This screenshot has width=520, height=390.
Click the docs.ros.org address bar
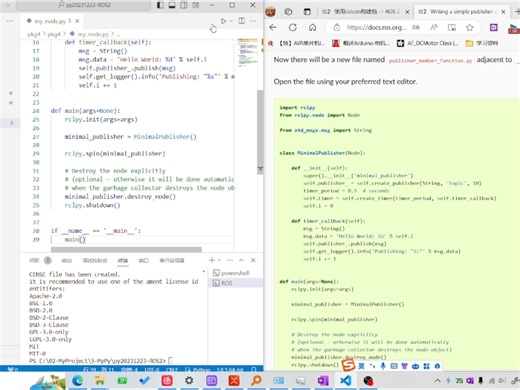pyautogui.click(x=376, y=27)
